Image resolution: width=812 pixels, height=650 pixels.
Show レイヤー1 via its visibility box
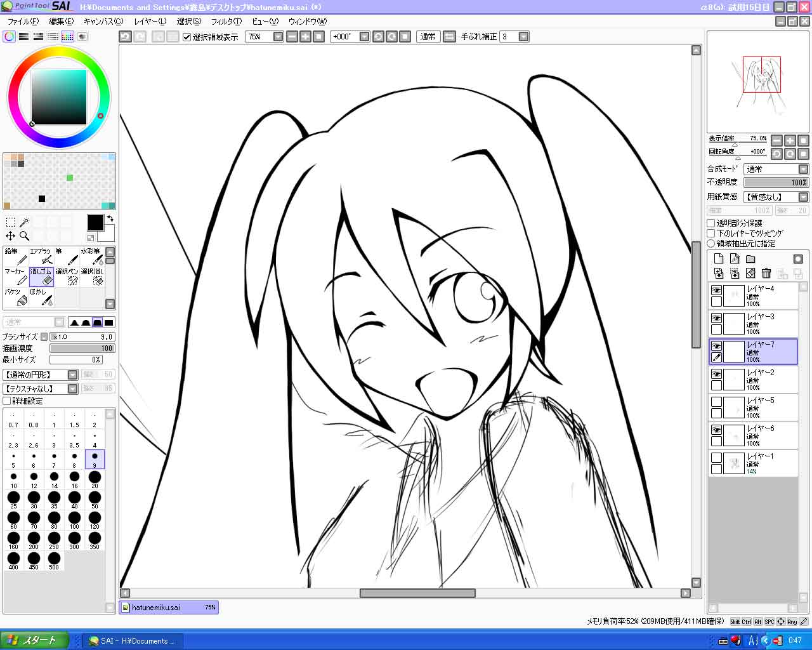716,458
